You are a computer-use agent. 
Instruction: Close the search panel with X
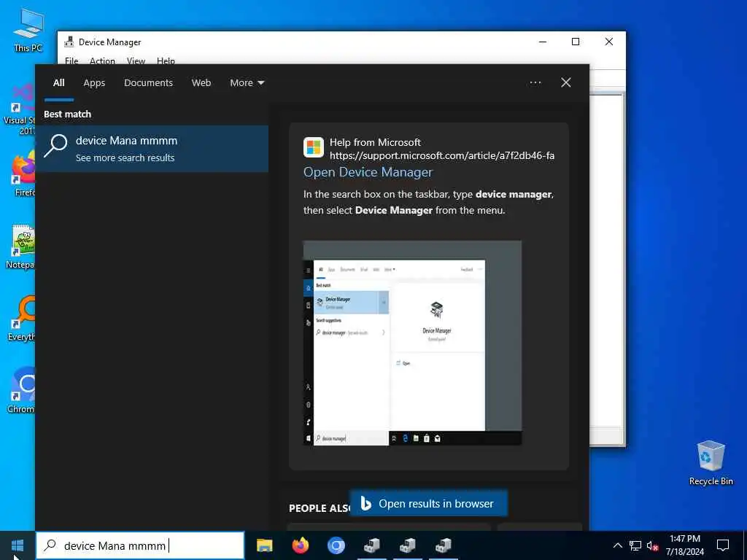tap(566, 83)
